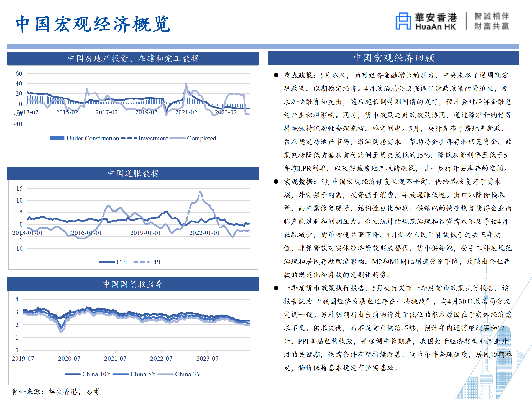This screenshot has width=532, height=399.
Task: Click the source note 资料来源：华安香港，彭博
Action: pos(55,392)
